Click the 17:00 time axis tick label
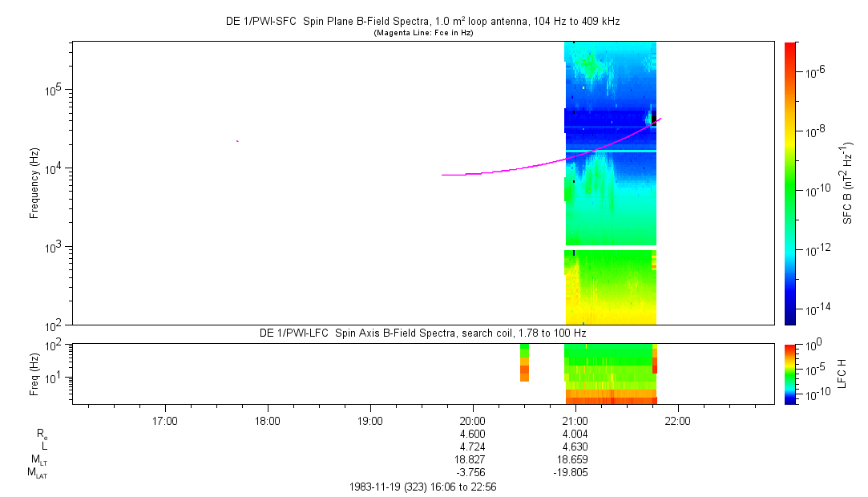 (x=164, y=419)
